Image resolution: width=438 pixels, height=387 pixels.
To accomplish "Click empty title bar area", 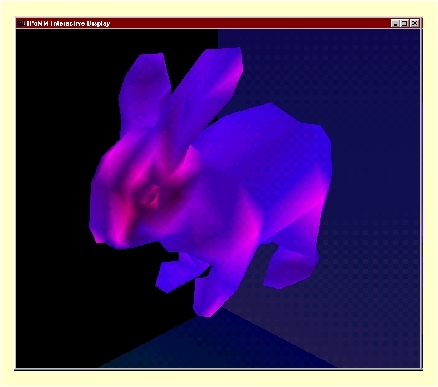I will point(250,23).
